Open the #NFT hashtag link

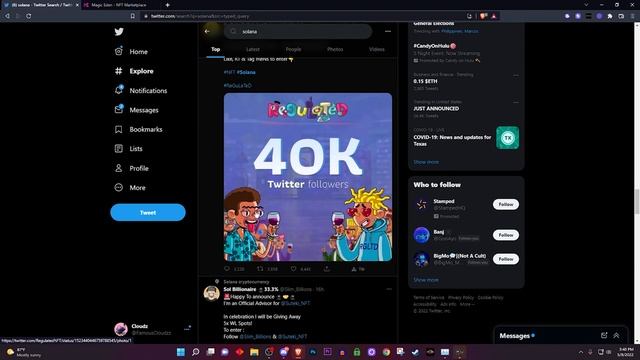click(229, 72)
